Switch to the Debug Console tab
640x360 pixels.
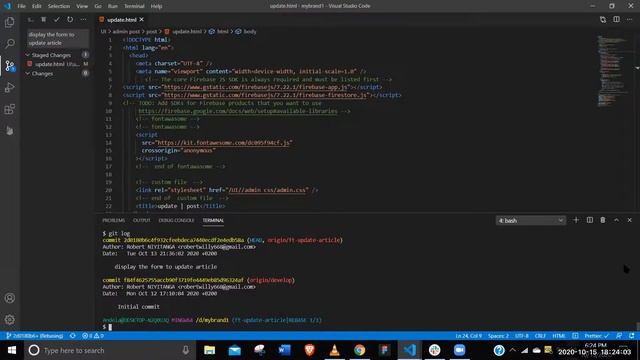tap(176, 220)
